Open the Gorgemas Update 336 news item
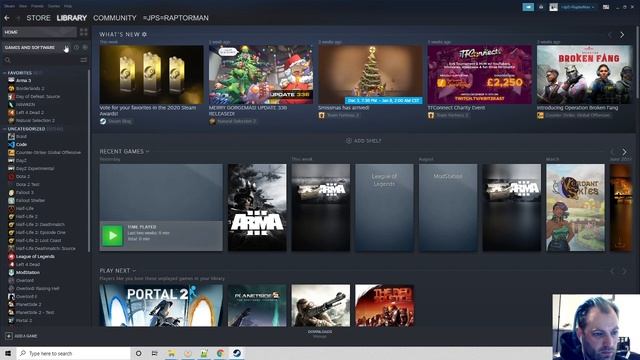 (x=260, y=74)
